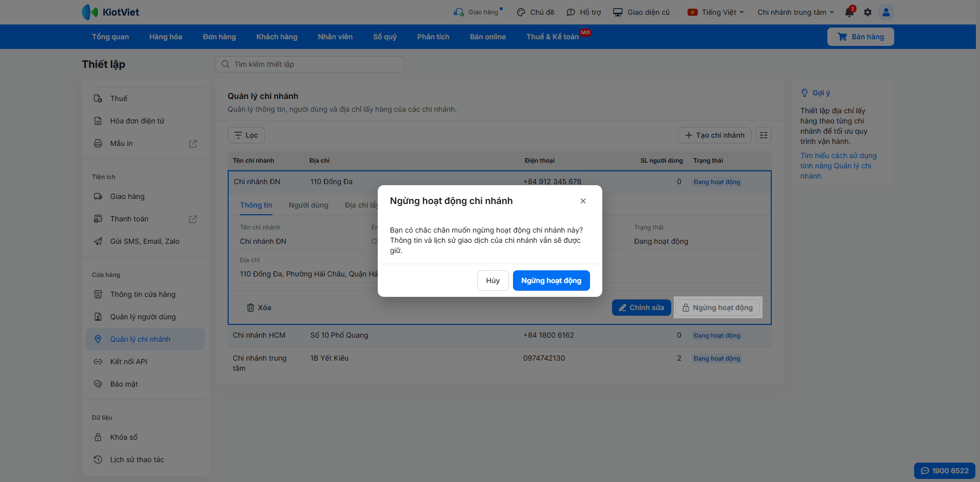The height and width of the screenshot is (482, 980).
Task: Click the Sidebar Giao hàng truck icon
Action: [x=98, y=196]
